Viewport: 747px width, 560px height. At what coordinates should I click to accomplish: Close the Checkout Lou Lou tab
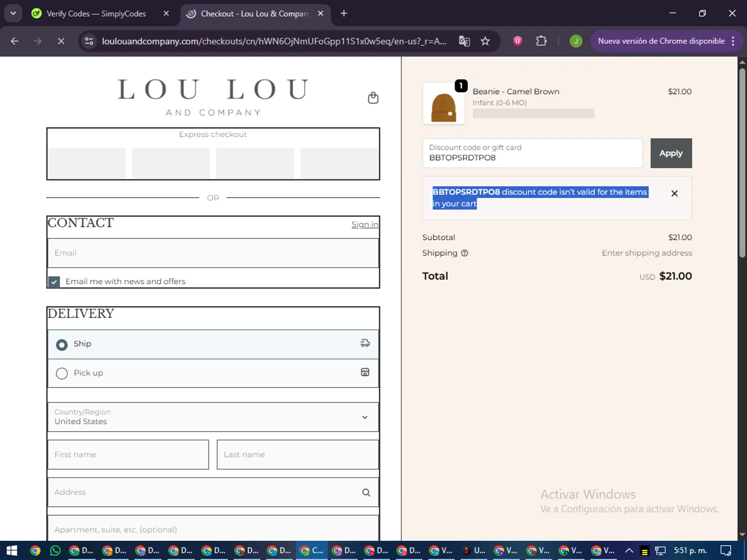(x=321, y=13)
